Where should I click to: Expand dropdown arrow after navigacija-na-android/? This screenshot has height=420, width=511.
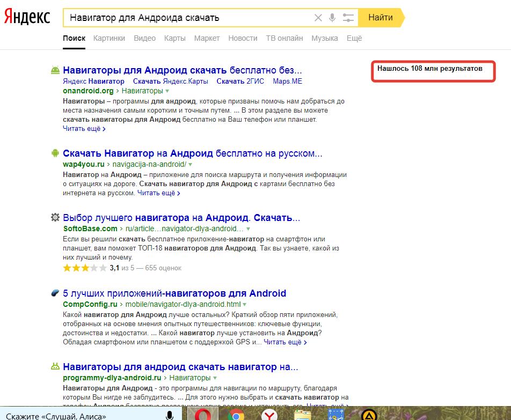(191, 165)
